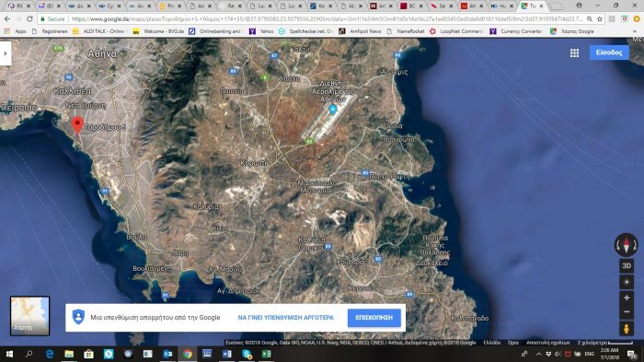The image size is (644, 362).
Task: Open the Χάρτες Google bookmark
Action: (x=572, y=31)
